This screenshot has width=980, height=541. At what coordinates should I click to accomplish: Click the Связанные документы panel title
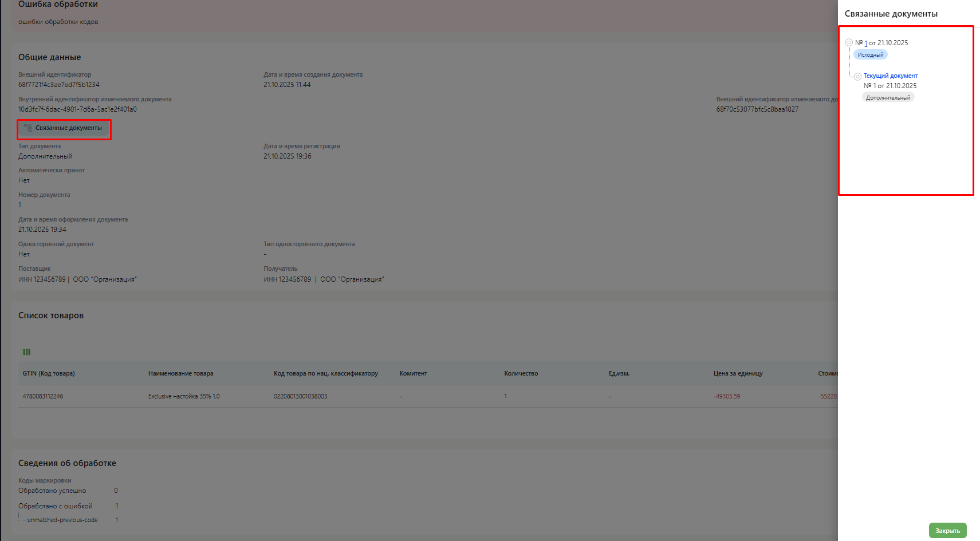point(891,14)
